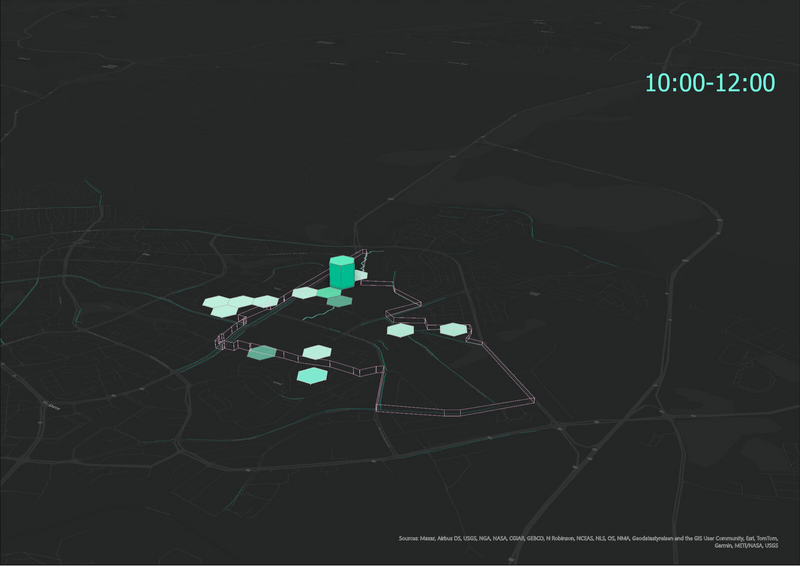Click the tall green 3D hexagon column
Screen dimensions: 800x566
click(341, 271)
